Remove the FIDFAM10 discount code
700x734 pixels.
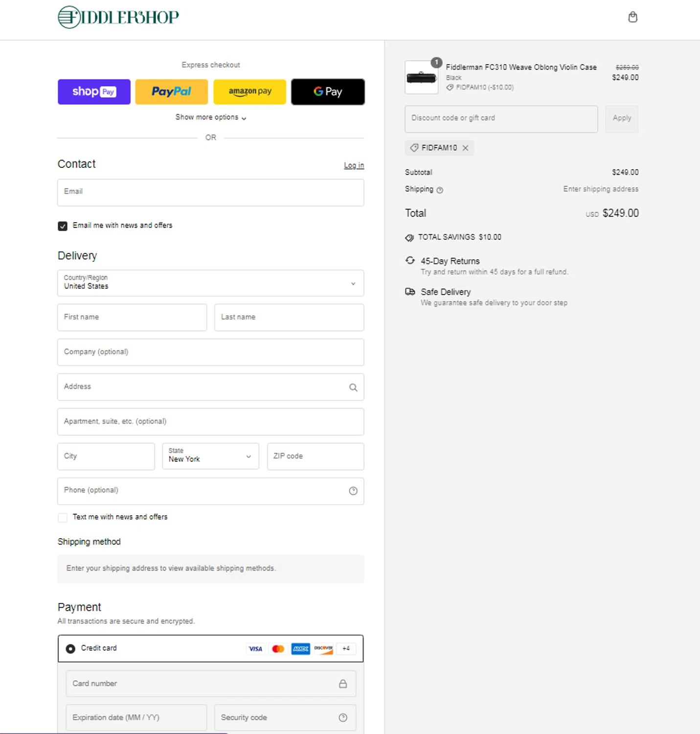tap(465, 148)
